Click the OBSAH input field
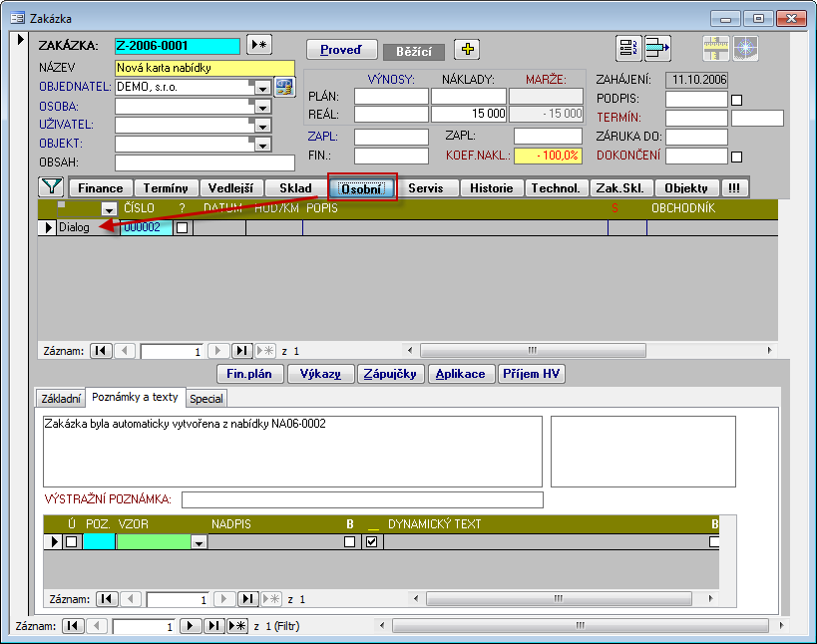This screenshot has height=644, width=817. point(204,162)
